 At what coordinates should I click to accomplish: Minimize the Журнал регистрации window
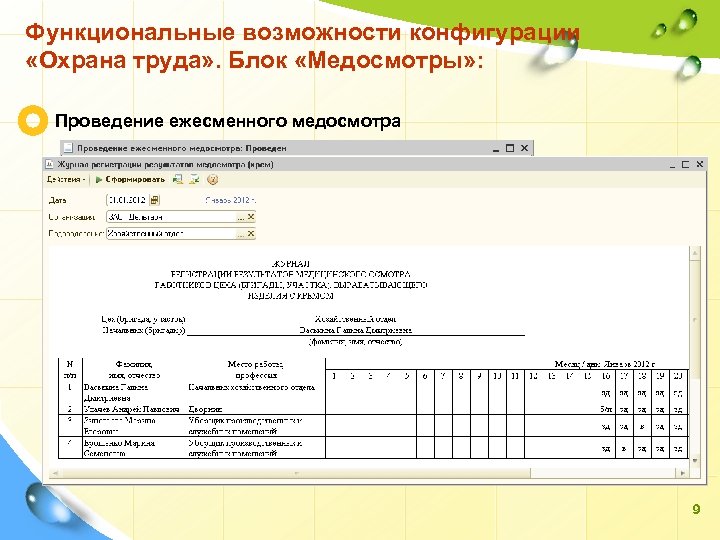pyautogui.click(x=672, y=165)
